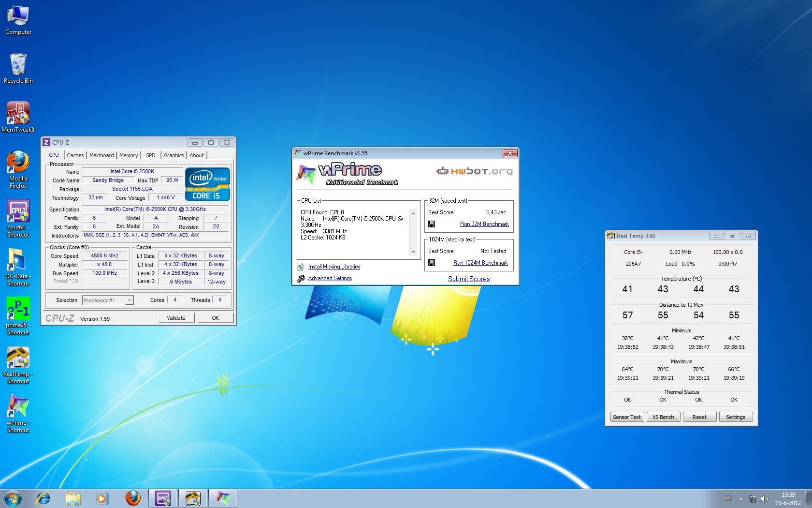The width and height of the screenshot is (812, 508).
Task: Switch to the Memory tab in CPU-Z
Action: [x=129, y=155]
